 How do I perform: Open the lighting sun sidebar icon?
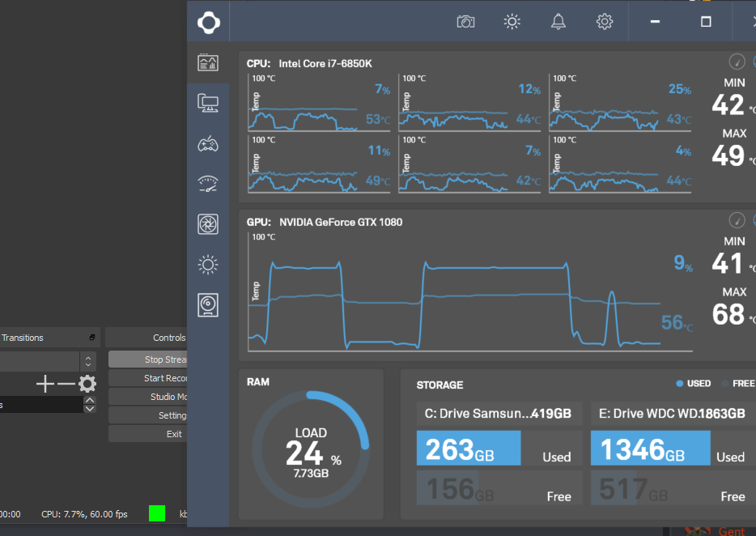208,265
